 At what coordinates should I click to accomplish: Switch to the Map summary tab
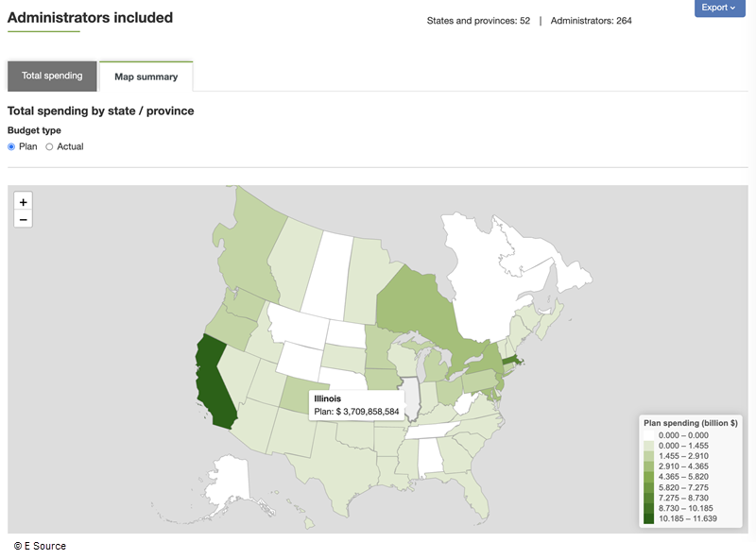146,76
